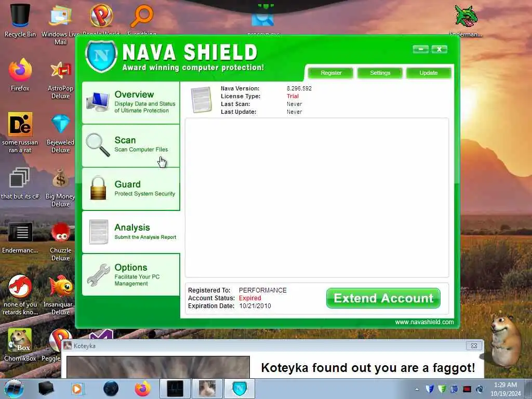The width and height of the screenshot is (532, 399).
Task: Select the Scan section
Action: point(131,145)
